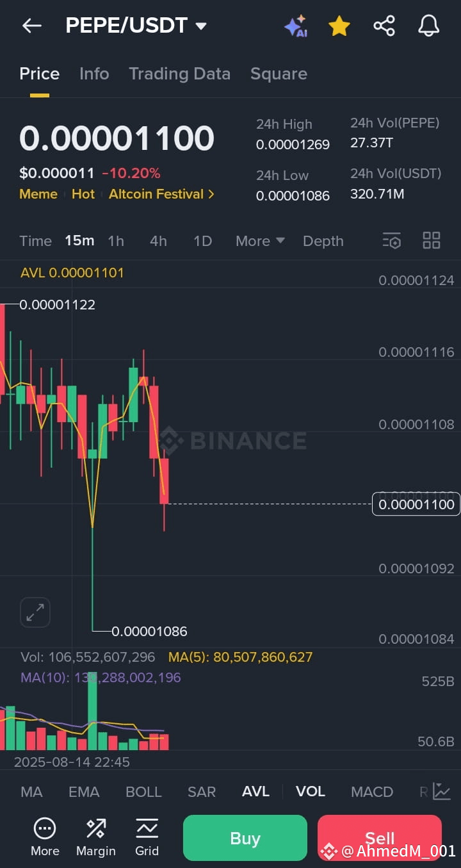Screen dimensions: 461x868
Task: Open the Hot tag
Action: pos(83,193)
